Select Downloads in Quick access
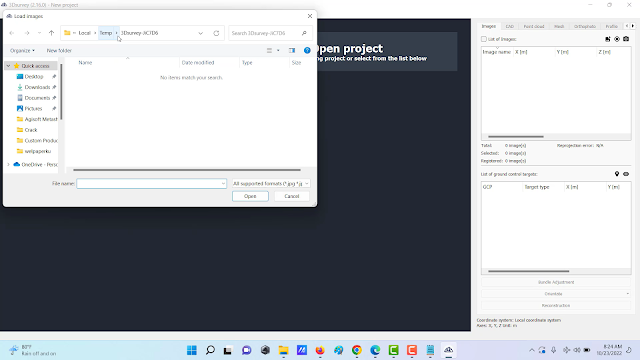 [37, 87]
